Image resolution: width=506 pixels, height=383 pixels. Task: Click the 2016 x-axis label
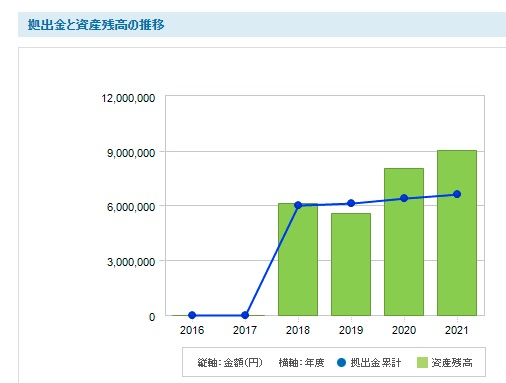(x=192, y=330)
